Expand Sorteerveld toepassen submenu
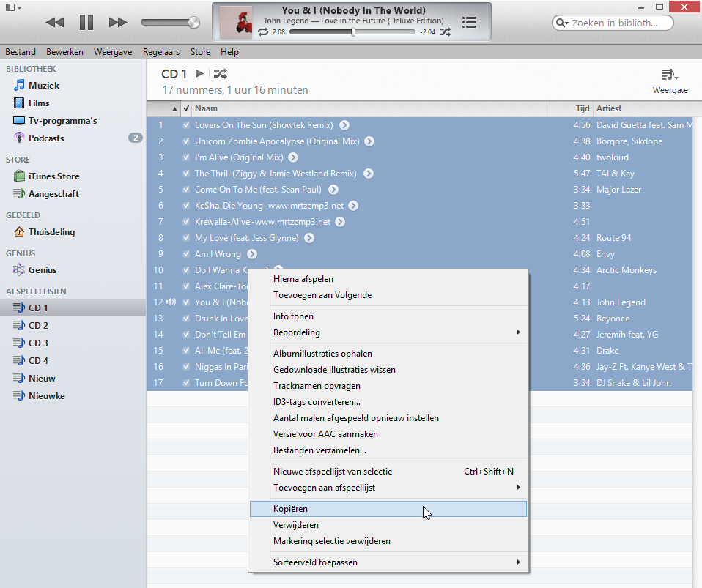The width and height of the screenshot is (702, 588). point(388,562)
